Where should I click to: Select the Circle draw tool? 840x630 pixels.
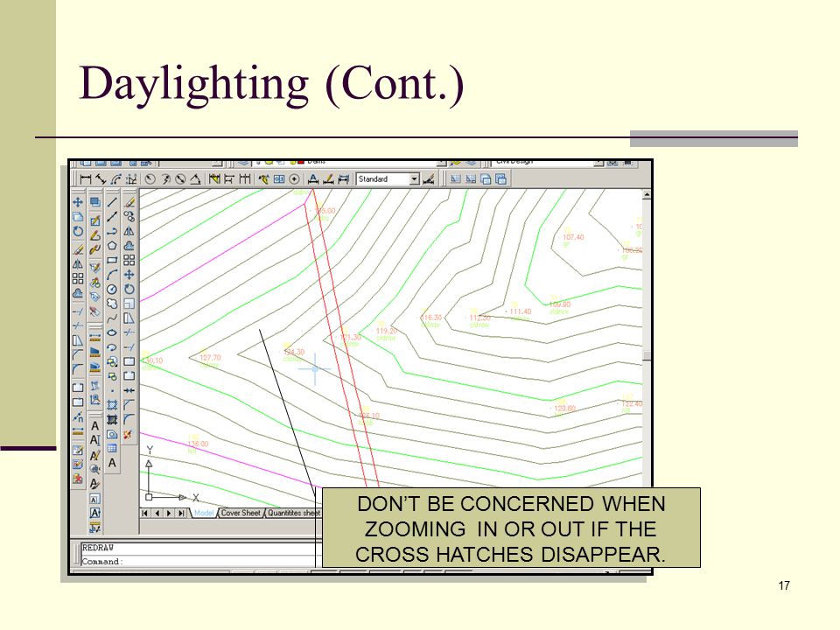112,290
